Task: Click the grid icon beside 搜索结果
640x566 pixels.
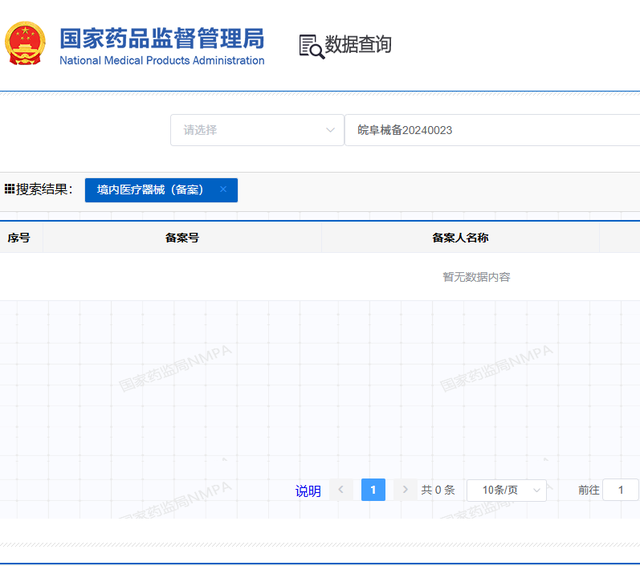Action: 9,189
